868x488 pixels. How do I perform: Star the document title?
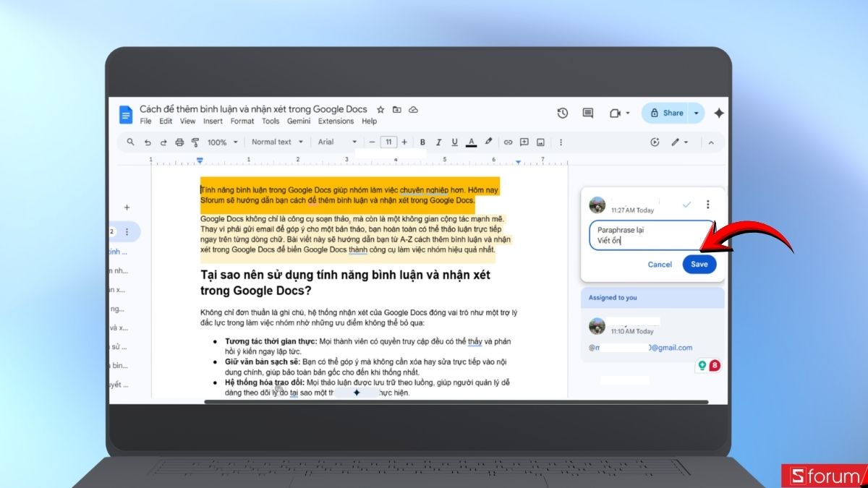tap(380, 110)
